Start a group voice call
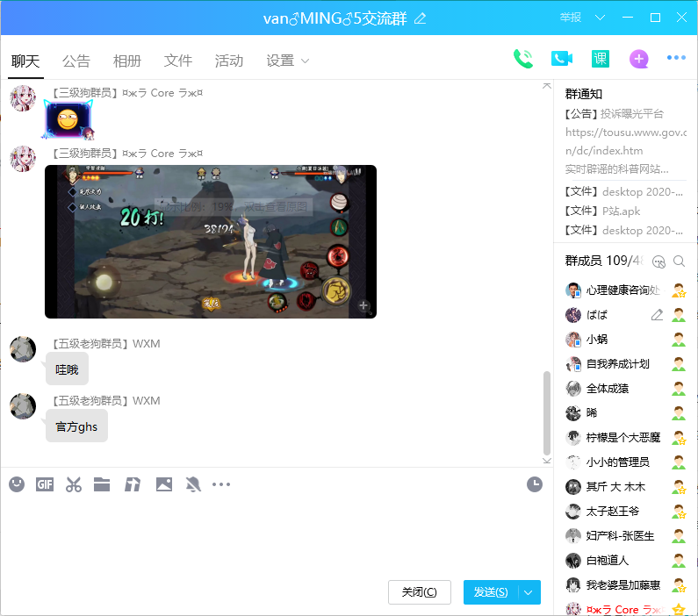The height and width of the screenshot is (616, 698). click(523, 59)
